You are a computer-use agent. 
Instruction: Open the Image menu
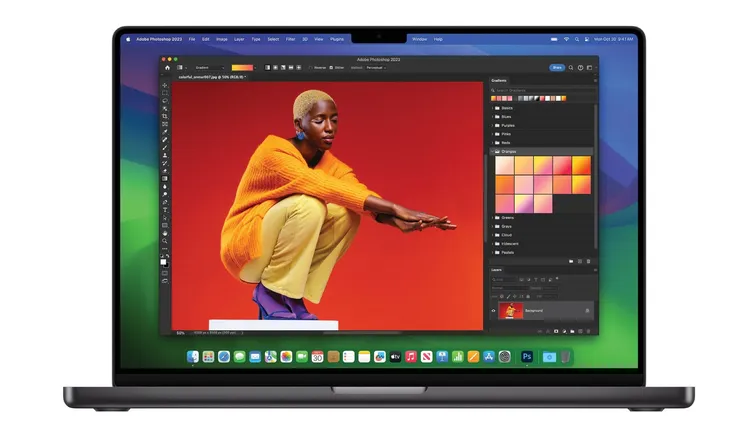[x=221, y=39]
